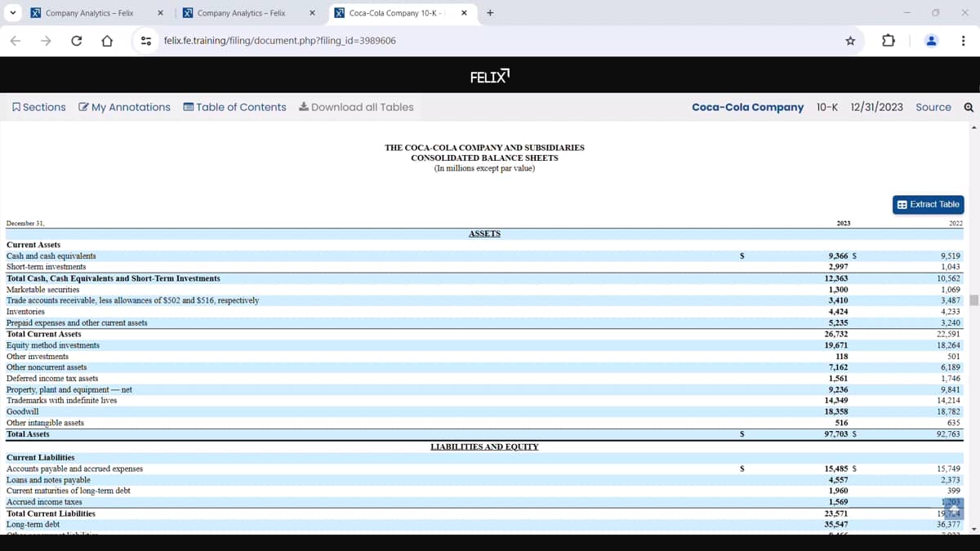This screenshot has width=980, height=551.
Task: Click the Deferred income tax assets label
Action: click(52, 378)
